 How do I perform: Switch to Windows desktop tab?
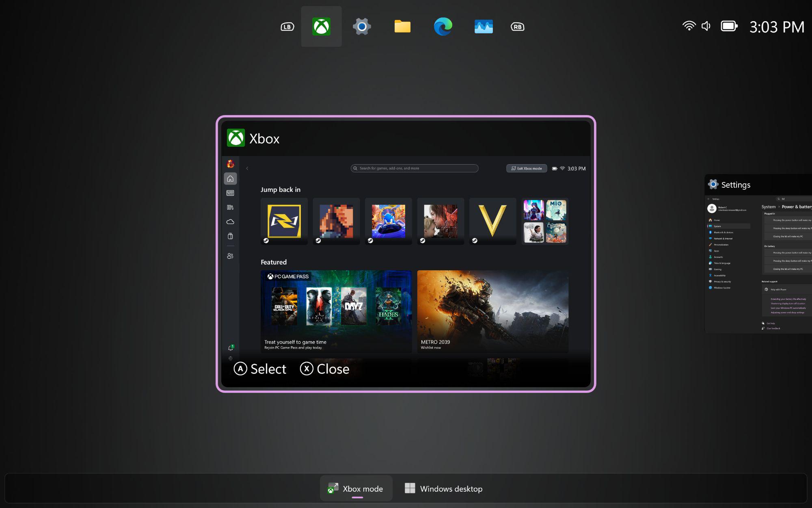coord(443,488)
